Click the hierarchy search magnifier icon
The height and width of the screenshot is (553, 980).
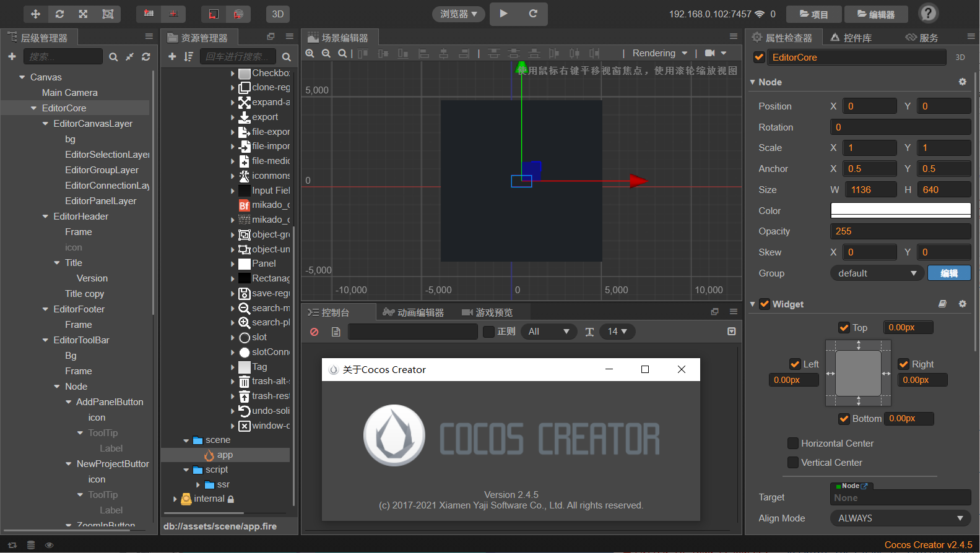[x=113, y=57]
